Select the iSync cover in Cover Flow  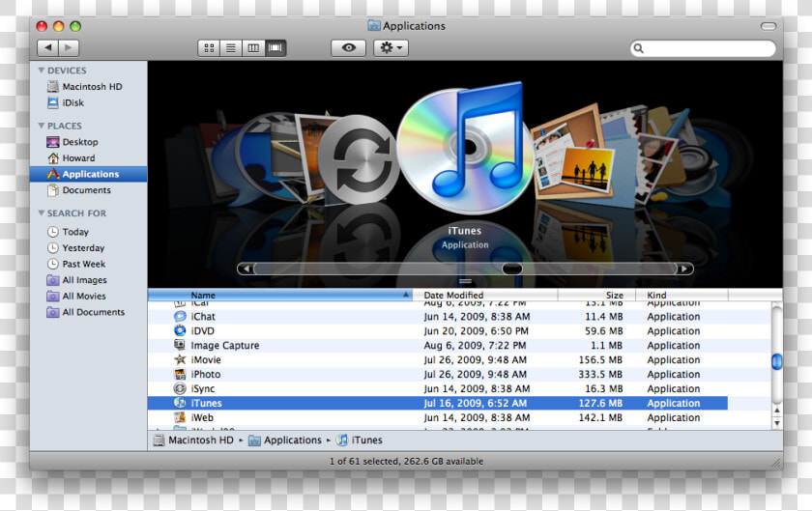358,159
